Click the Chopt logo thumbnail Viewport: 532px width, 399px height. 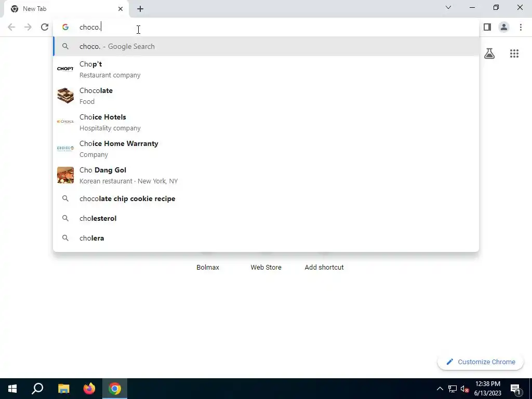pyautogui.click(x=65, y=69)
